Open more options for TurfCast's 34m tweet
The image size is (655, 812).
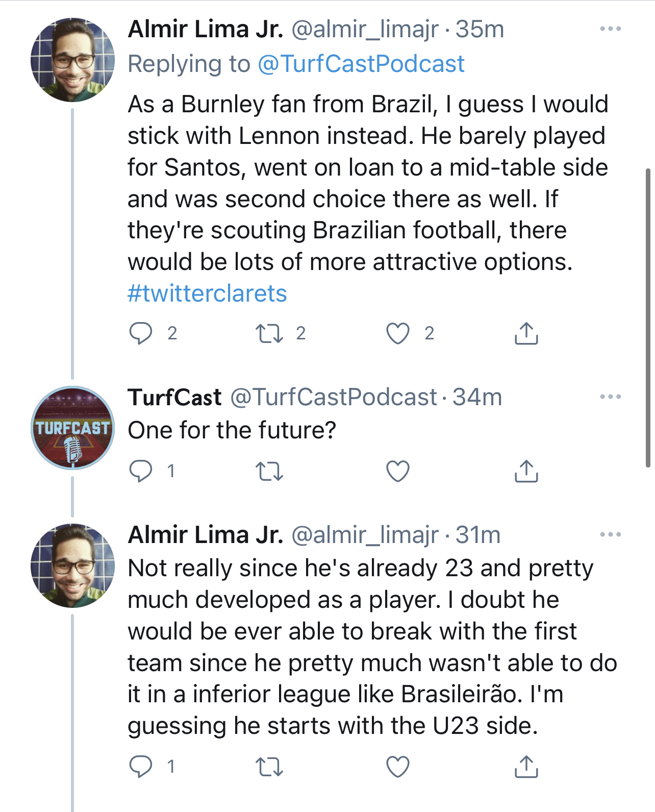(x=610, y=397)
